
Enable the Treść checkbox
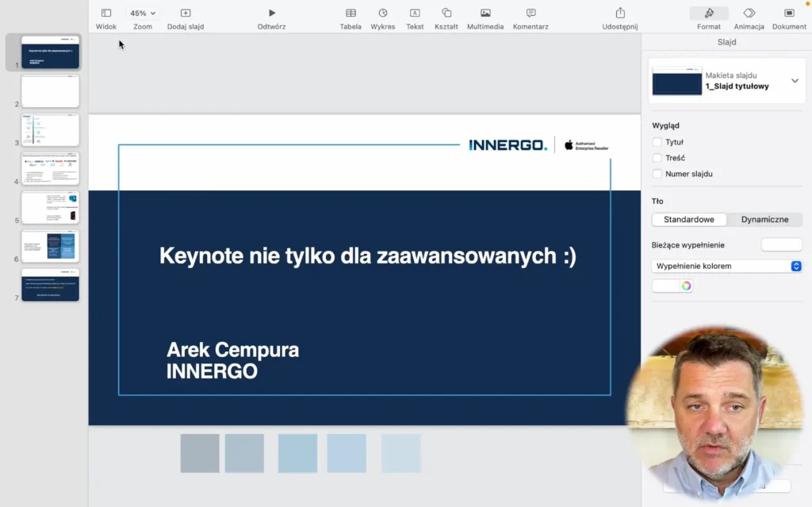[657, 158]
